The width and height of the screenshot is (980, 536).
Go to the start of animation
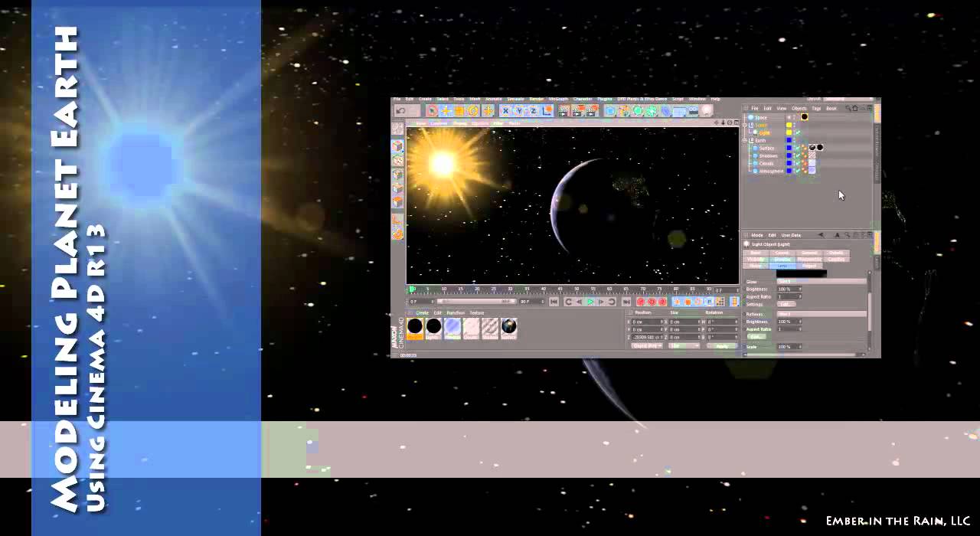[554, 302]
